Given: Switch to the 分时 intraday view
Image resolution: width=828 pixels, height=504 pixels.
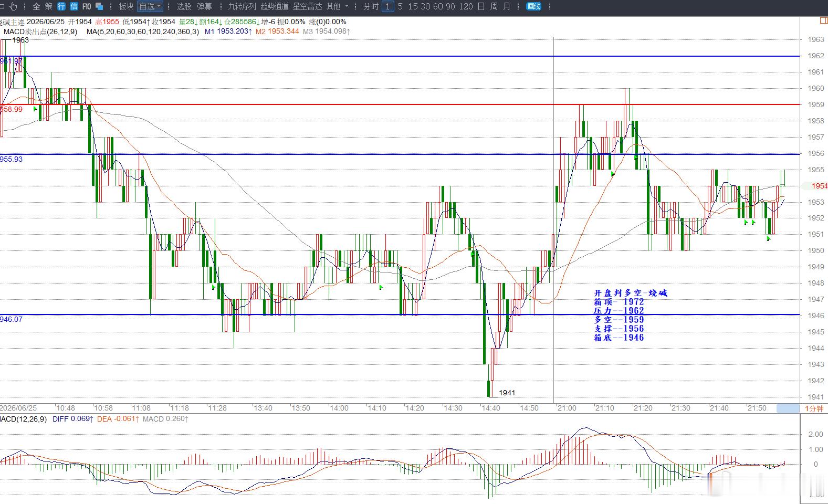Looking at the screenshot, I should click(371, 6).
